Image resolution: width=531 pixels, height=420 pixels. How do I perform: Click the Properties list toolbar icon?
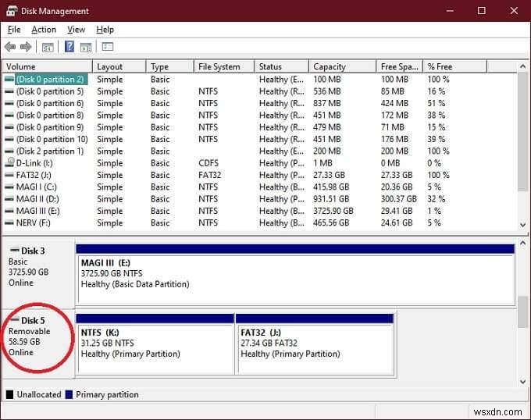[x=108, y=46]
